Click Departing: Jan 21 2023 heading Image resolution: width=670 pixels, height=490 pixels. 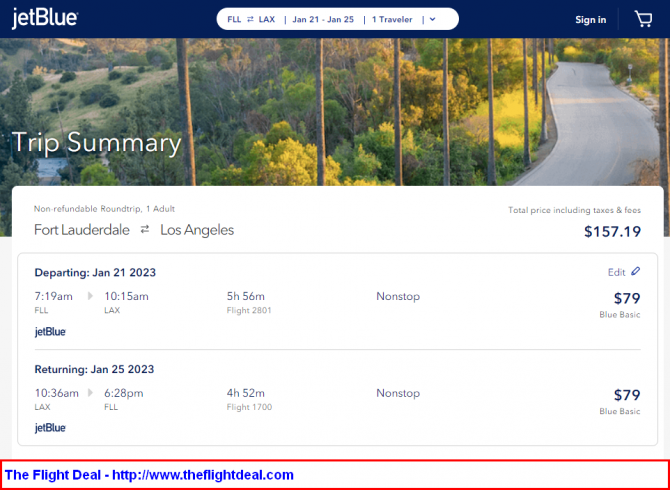pos(95,273)
